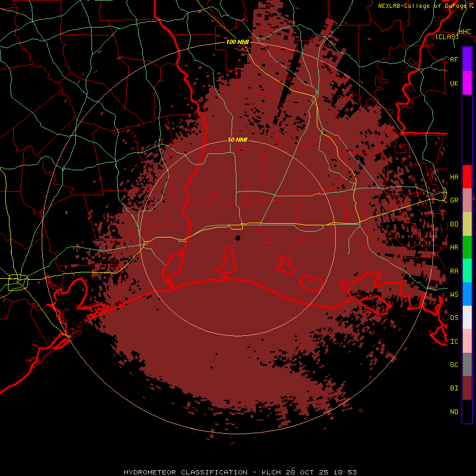This screenshot has height=476, width=476.
Task: Click the IC pink legend swatch
Action: click(x=467, y=341)
